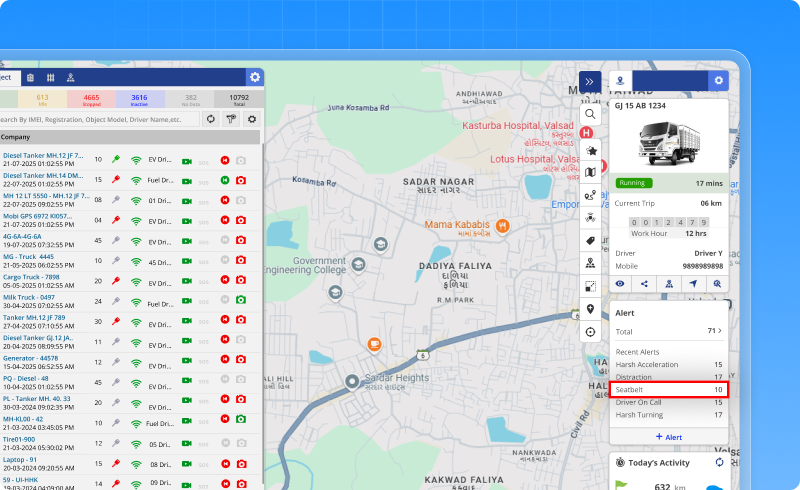The image size is (800, 490).
Task: Click the IMEI/Registration search input field
Action: (98, 119)
